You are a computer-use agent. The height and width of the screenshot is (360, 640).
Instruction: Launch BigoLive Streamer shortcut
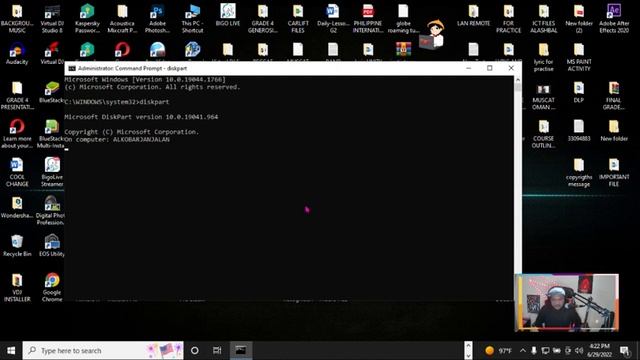(52, 172)
